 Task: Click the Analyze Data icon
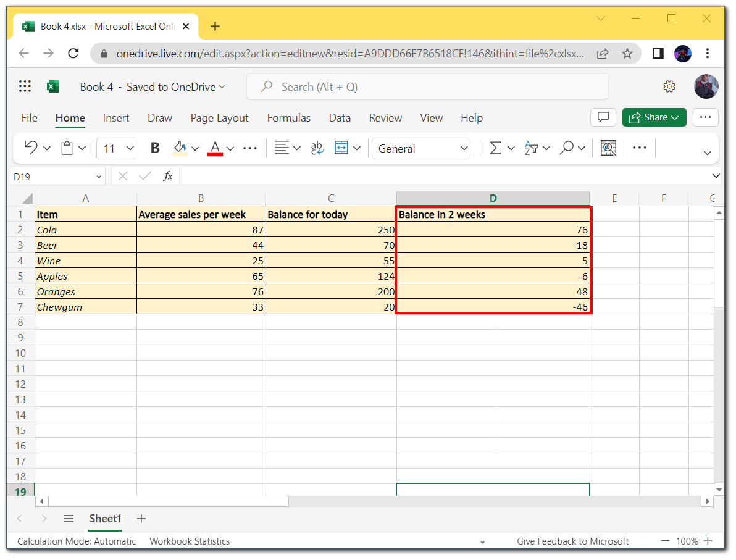coord(608,148)
